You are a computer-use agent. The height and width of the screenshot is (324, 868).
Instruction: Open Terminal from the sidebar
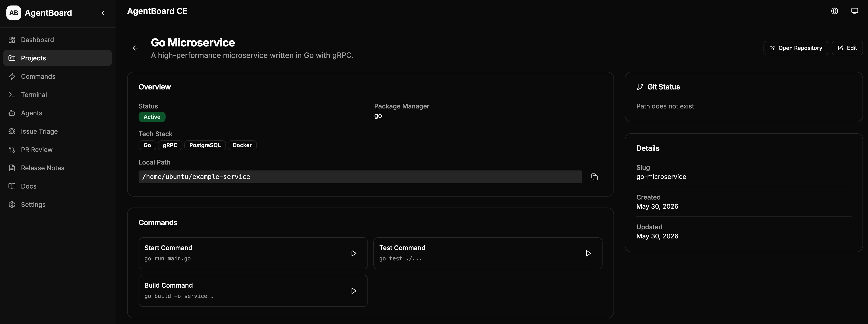click(x=57, y=95)
